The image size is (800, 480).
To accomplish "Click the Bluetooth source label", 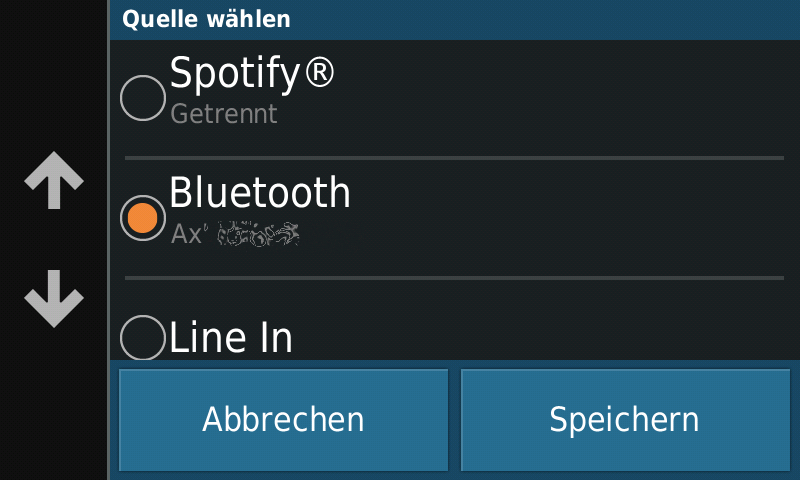I will click(x=260, y=192).
